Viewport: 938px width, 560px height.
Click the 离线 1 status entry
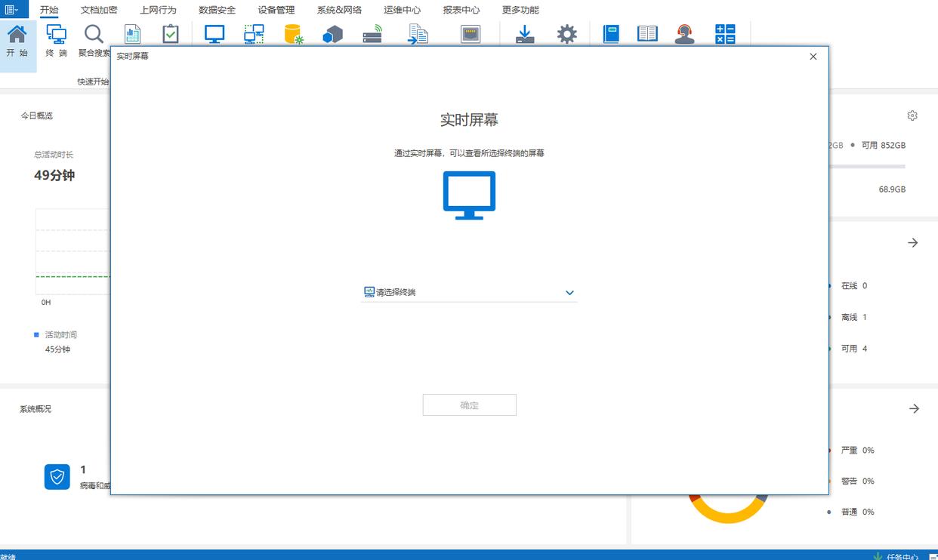point(854,317)
